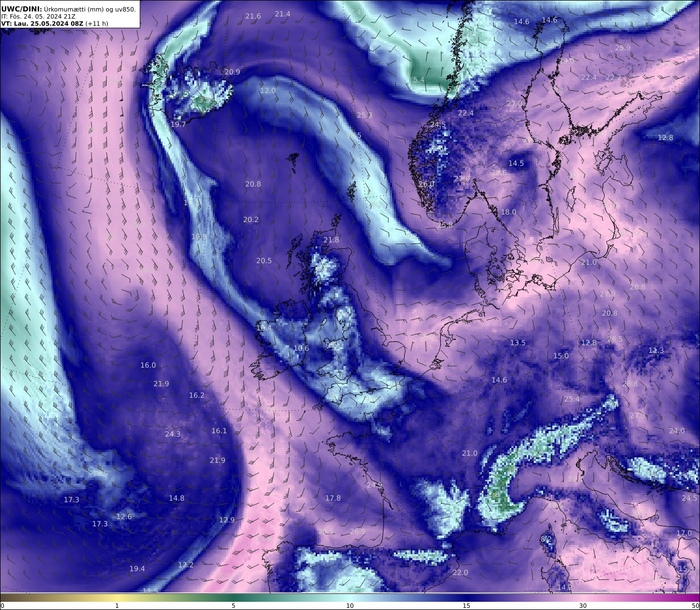Click the 10 tick label on the color scale
This screenshot has width=700, height=610.
coord(350,606)
